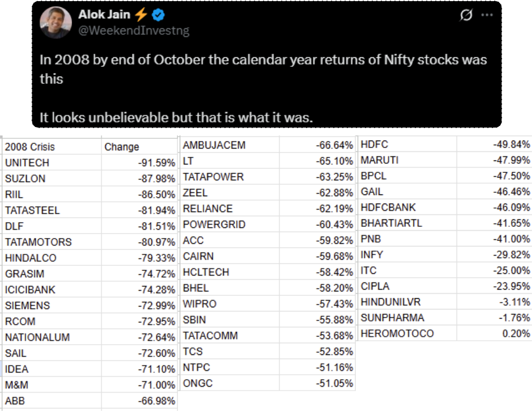Open the Grok slash-circle icon
This screenshot has height=411, width=532.
pyautogui.click(x=466, y=15)
